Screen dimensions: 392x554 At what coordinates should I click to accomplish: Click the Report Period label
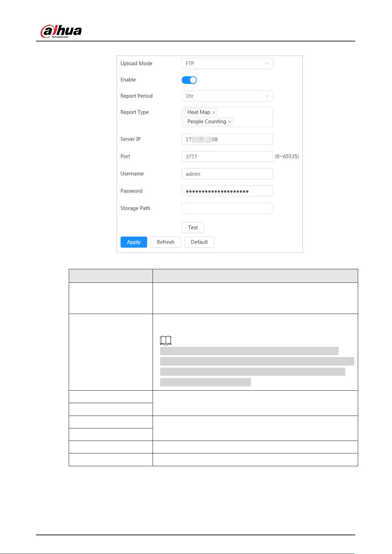click(136, 96)
